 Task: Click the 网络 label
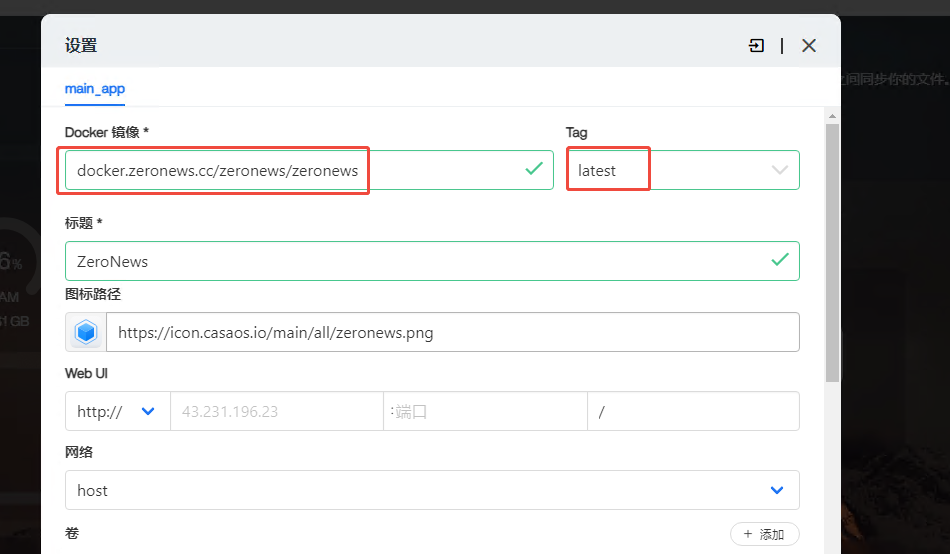tap(79, 452)
